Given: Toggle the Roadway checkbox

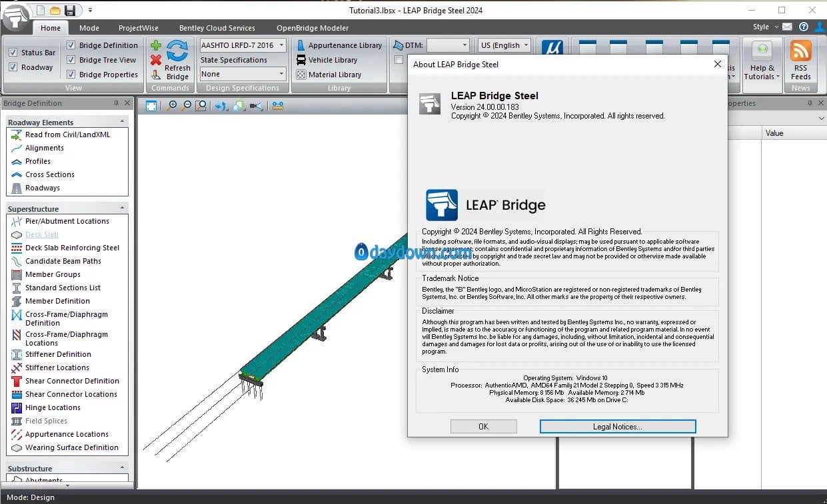Looking at the screenshot, I should [13, 67].
